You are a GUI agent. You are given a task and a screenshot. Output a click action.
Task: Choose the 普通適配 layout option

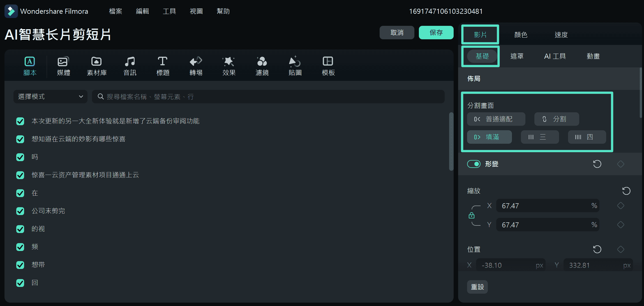[x=496, y=119]
